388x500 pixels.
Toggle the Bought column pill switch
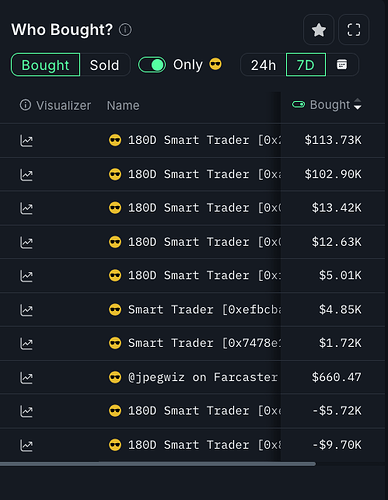(298, 105)
